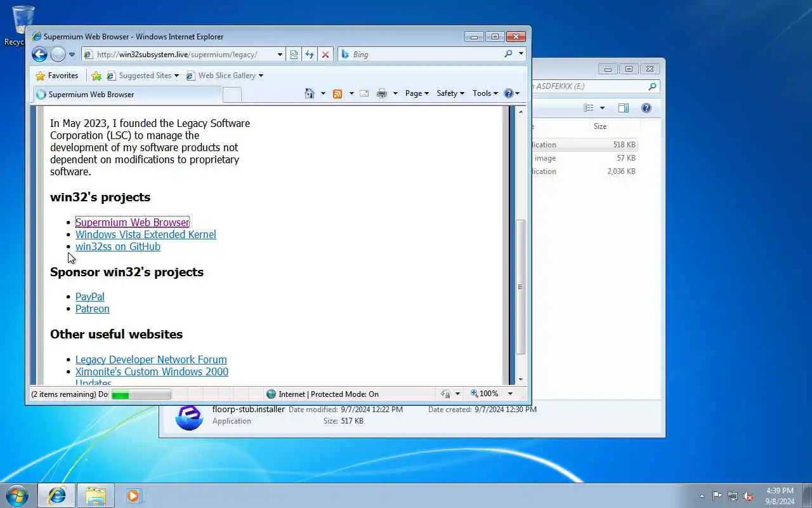Screen dimensions: 812x508
Task: Go back with the IE Back arrow
Action: (39, 55)
